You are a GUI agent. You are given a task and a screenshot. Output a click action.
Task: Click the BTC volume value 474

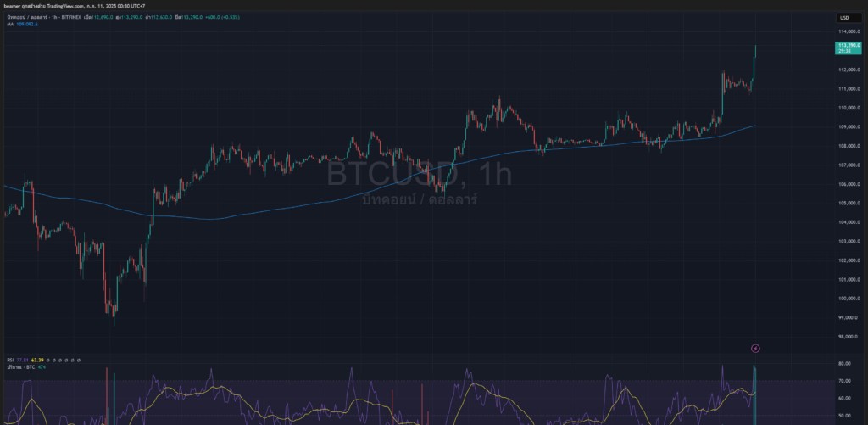pos(41,366)
